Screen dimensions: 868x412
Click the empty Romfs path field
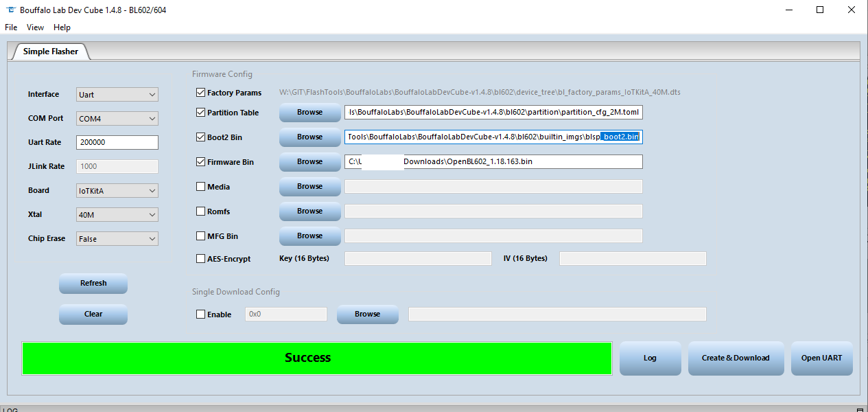tap(493, 211)
